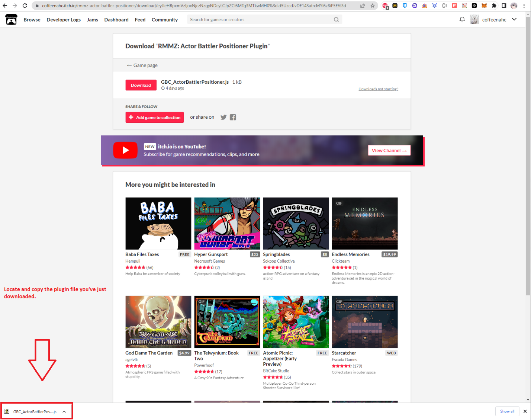Open Chrome three-dot menu
Image resolution: width=531 pixels, height=420 pixels.
[x=524, y=6]
